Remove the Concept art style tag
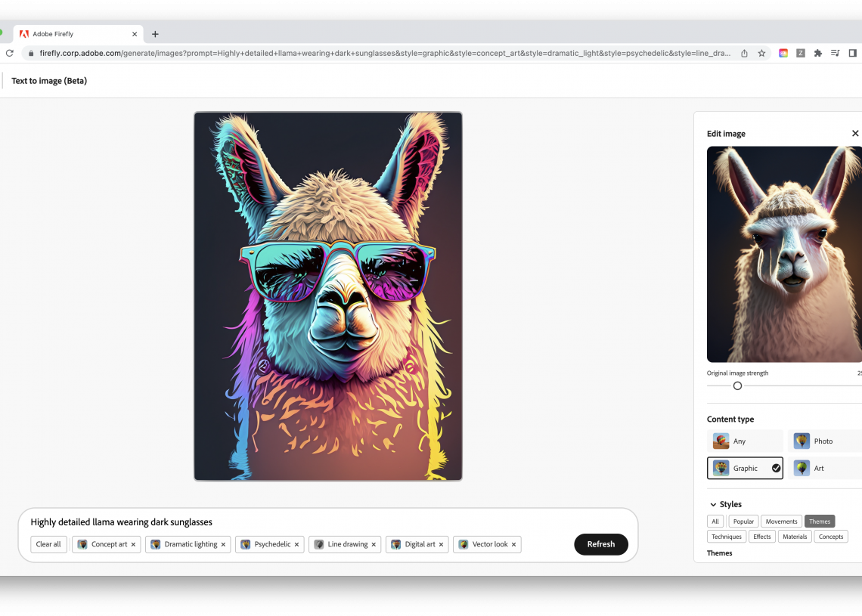The height and width of the screenshot is (616, 862). pos(133,544)
